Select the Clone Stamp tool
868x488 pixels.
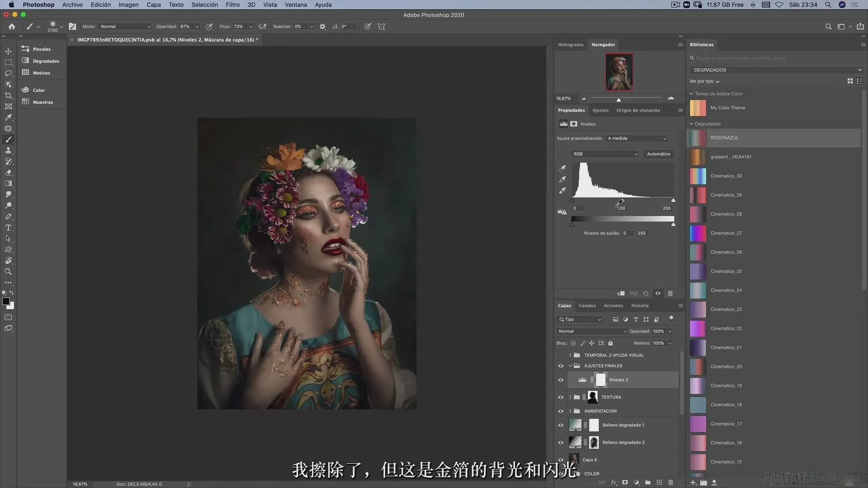tap(8, 150)
